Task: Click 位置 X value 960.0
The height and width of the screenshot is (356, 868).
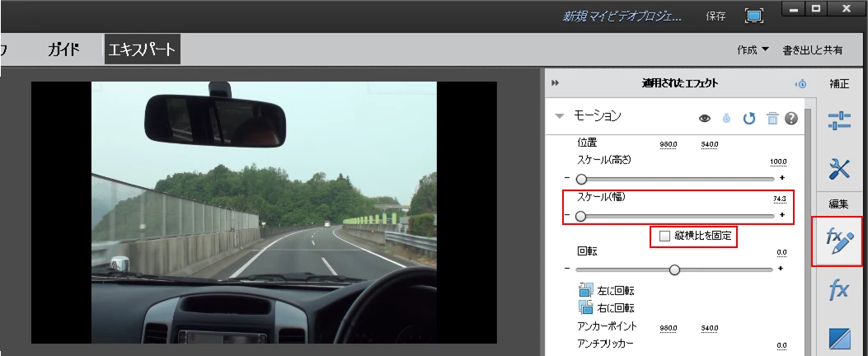Action: coord(669,144)
